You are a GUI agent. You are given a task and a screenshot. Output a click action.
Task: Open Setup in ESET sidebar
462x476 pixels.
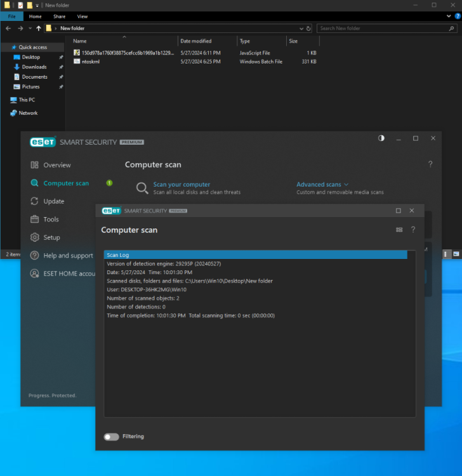click(x=51, y=237)
